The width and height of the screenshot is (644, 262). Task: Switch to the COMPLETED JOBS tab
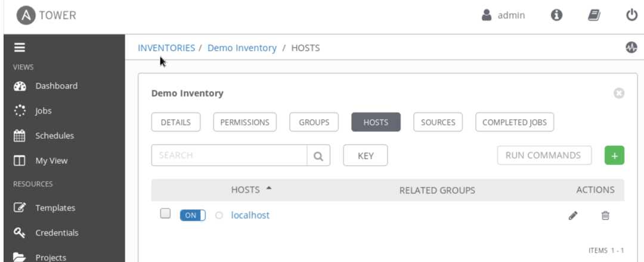click(x=515, y=122)
